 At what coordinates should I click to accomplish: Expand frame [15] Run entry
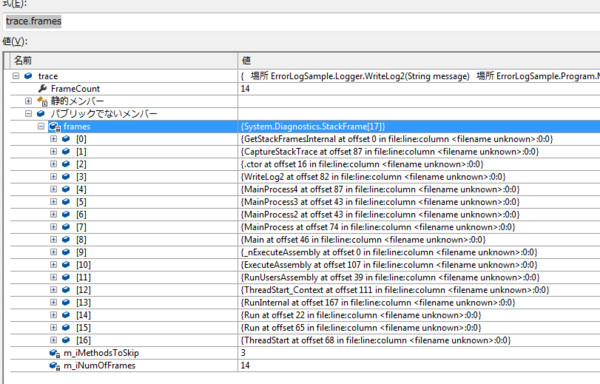(54, 327)
